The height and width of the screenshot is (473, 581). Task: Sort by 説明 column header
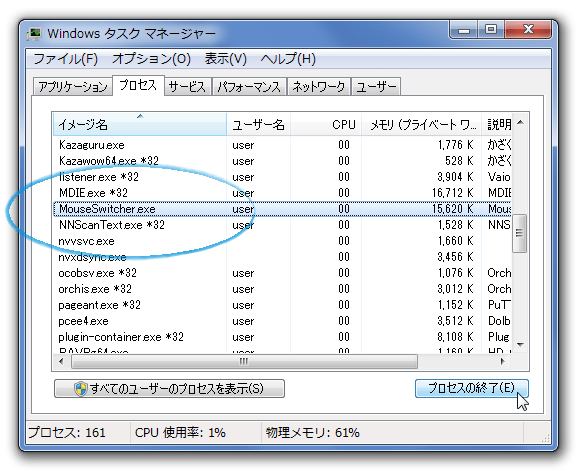pyautogui.click(x=497, y=124)
